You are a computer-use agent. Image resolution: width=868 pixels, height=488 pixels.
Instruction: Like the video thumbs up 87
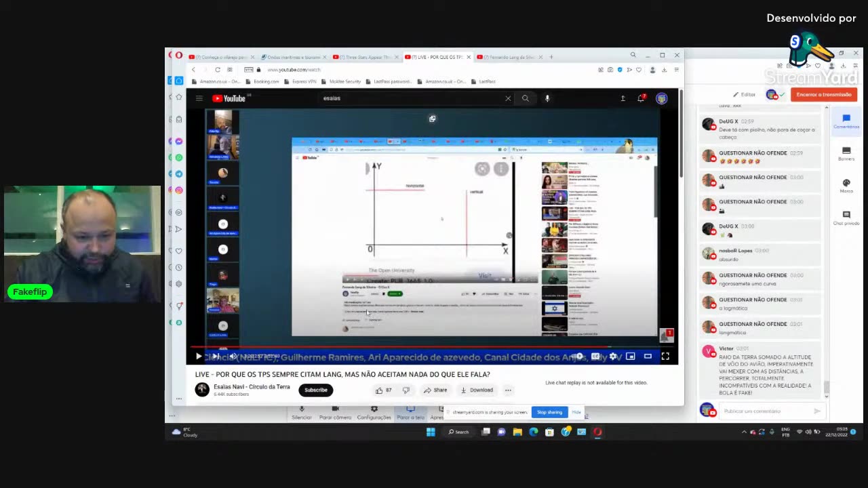click(383, 390)
